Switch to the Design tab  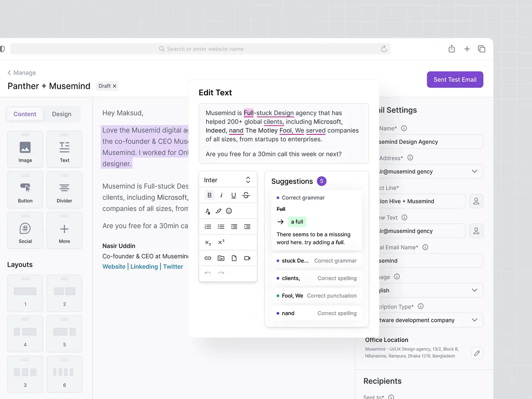click(x=62, y=114)
